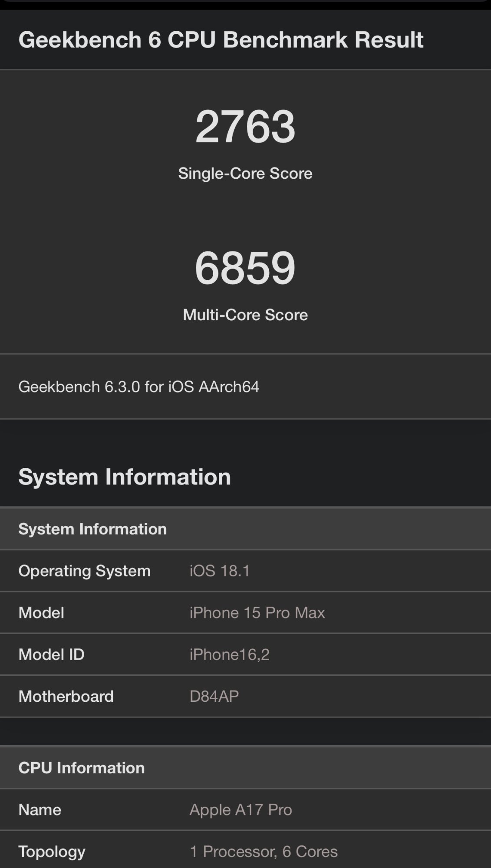Select the 'D84AP' motherboard value
Viewport: 491px width, 868px height.
[214, 696]
